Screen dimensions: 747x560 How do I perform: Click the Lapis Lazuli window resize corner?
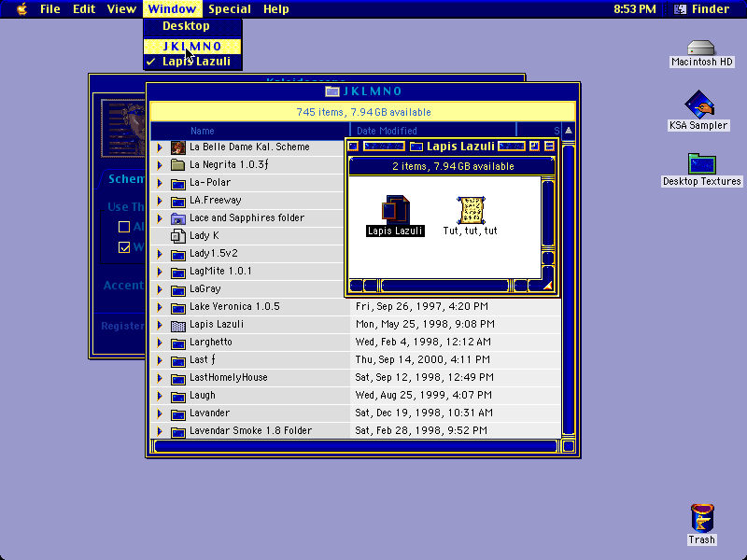click(548, 286)
